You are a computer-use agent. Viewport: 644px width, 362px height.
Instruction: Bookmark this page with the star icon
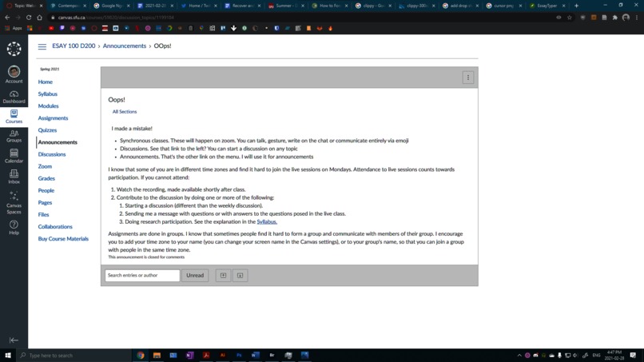click(569, 18)
